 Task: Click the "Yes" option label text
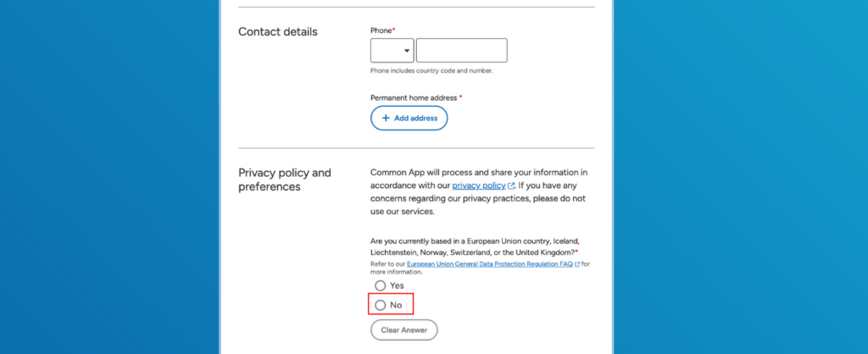pyautogui.click(x=397, y=285)
